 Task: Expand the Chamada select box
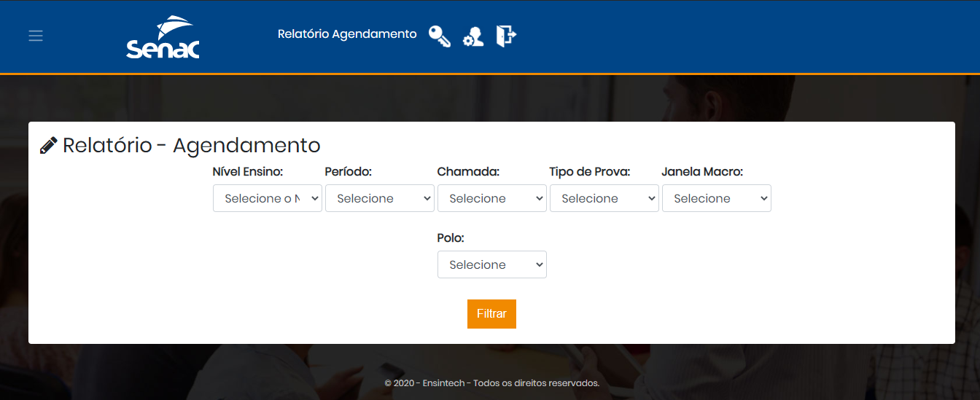click(x=492, y=198)
